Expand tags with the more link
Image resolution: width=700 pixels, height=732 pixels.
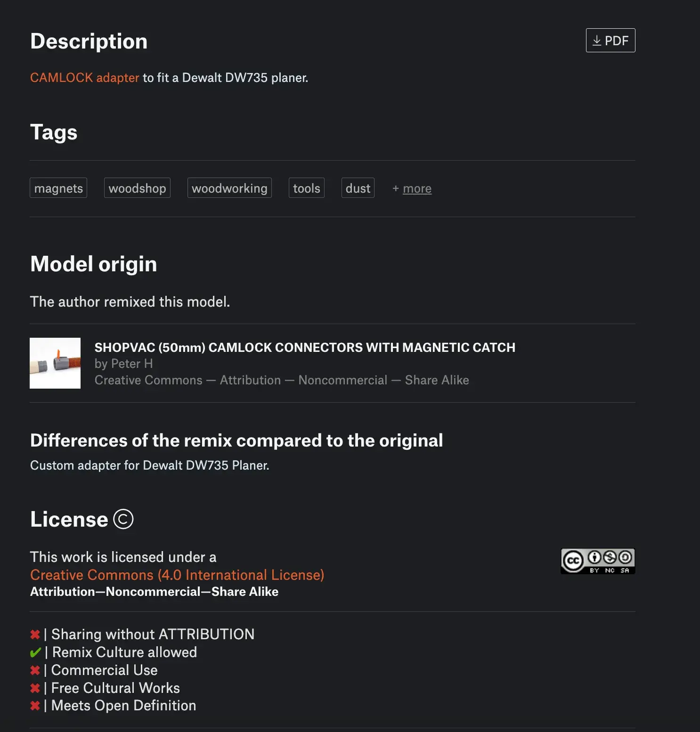click(417, 188)
